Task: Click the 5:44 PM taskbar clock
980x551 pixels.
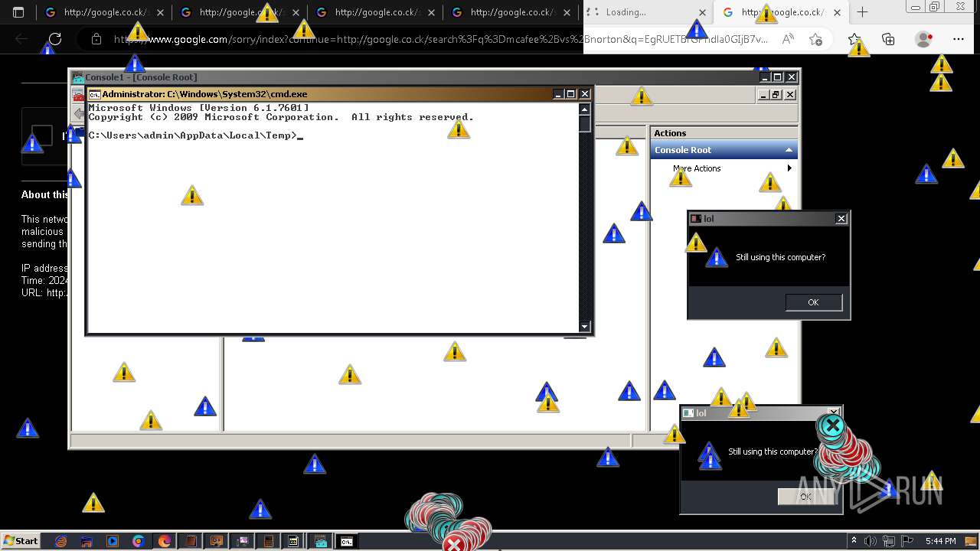Action: [x=940, y=541]
